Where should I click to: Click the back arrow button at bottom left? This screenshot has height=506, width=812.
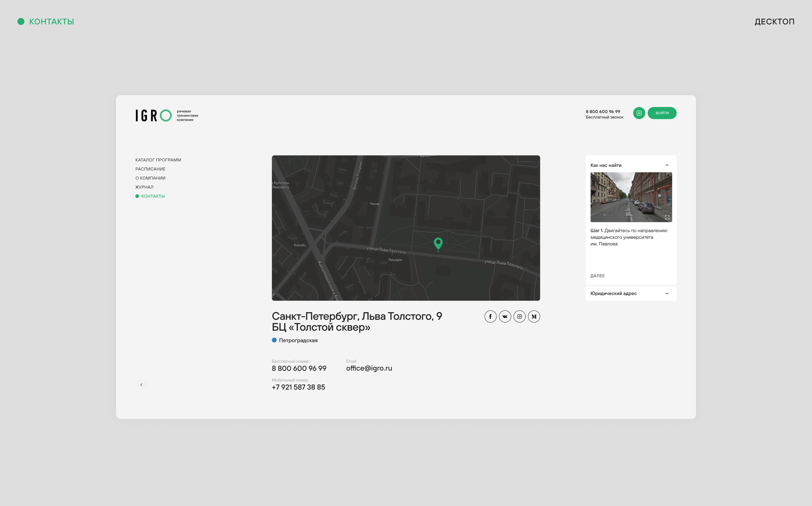click(141, 385)
